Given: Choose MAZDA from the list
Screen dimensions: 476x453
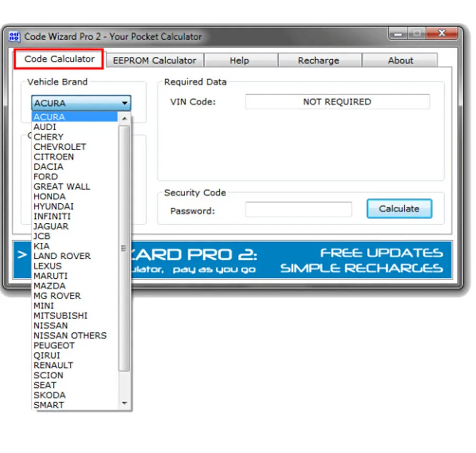Looking at the screenshot, I should [75, 286].
